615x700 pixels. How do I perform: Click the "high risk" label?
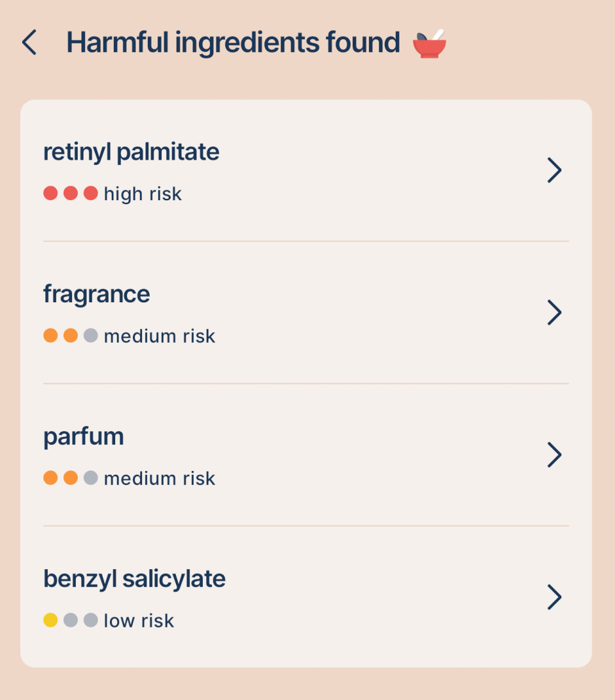tap(143, 194)
